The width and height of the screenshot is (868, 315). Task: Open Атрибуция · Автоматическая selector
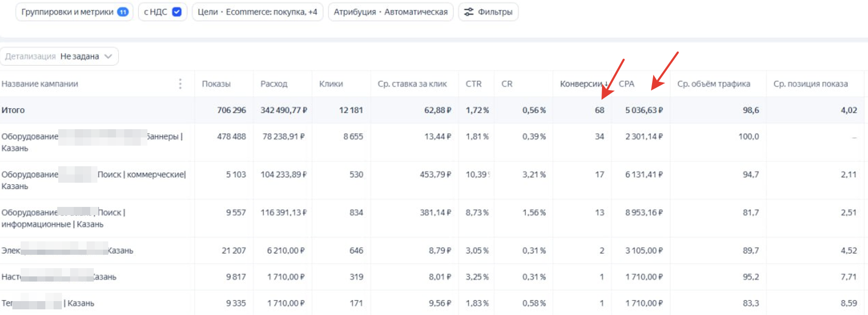point(390,12)
